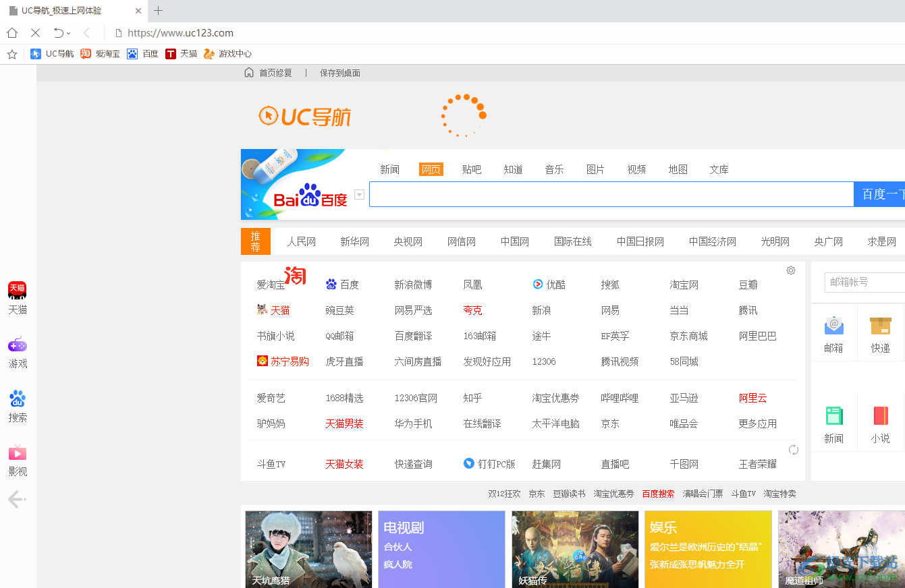Screen dimensions: 905x588
Task: Open 中国日报网 link
Action: (640, 241)
